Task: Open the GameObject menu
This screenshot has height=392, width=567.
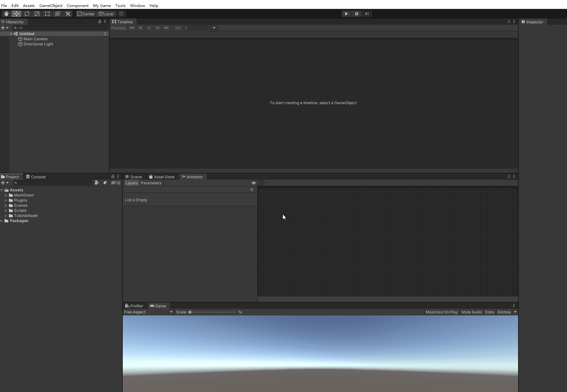Action: pyautogui.click(x=50, y=6)
